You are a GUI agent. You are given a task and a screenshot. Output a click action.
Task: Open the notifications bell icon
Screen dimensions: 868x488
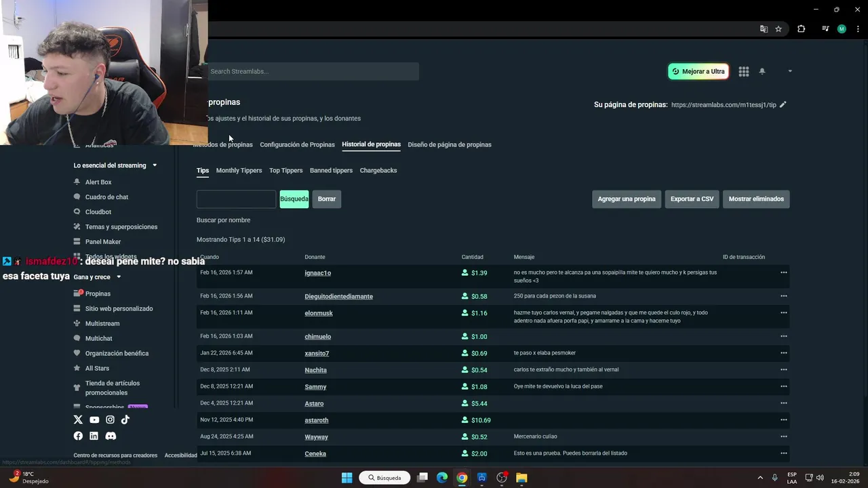coord(762,71)
